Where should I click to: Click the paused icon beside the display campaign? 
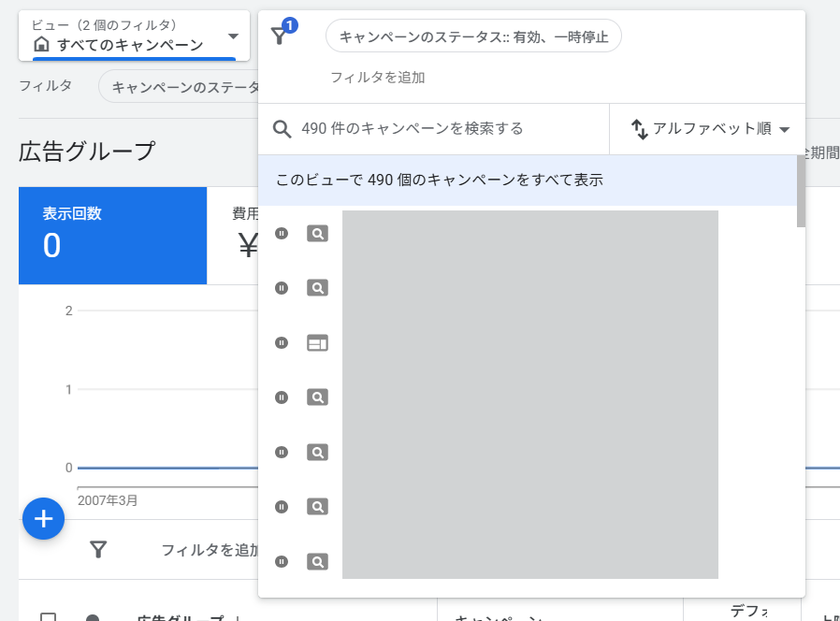282,343
